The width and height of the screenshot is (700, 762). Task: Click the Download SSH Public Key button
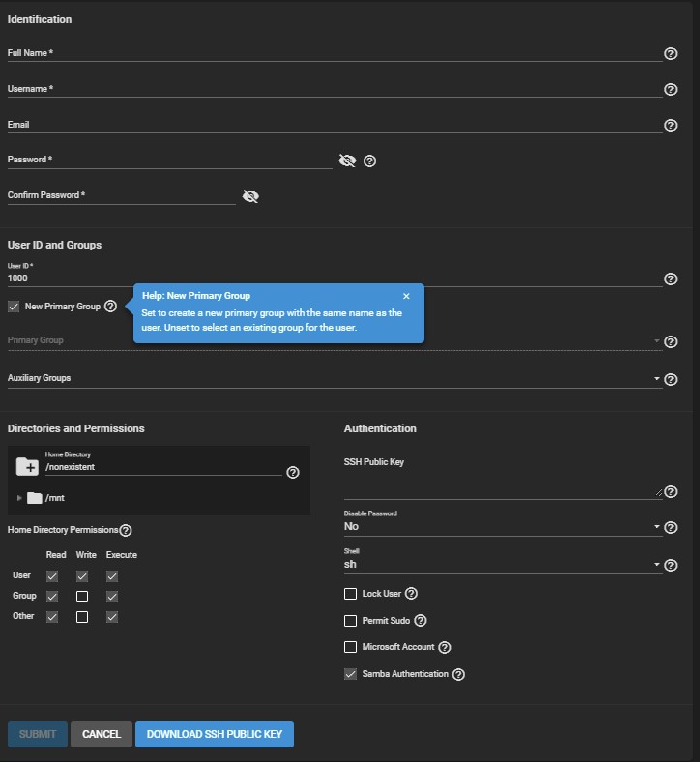[x=214, y=734]
